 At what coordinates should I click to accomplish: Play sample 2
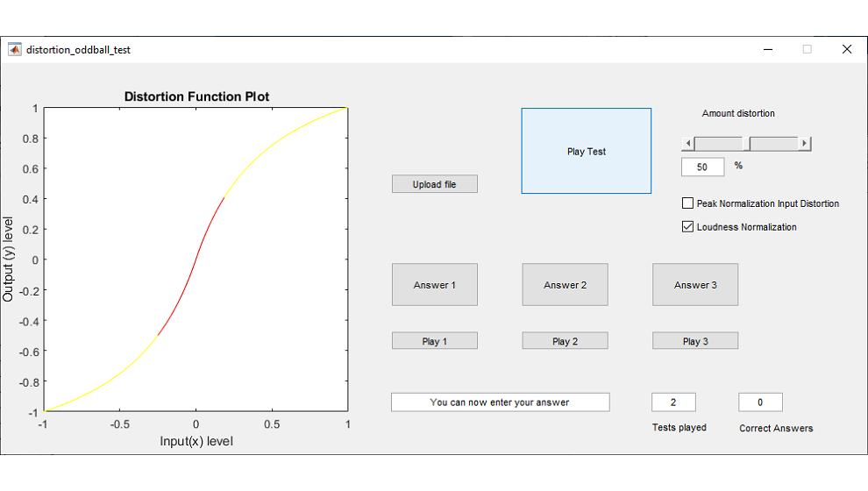pyautogui.click(x=565, y=341)
